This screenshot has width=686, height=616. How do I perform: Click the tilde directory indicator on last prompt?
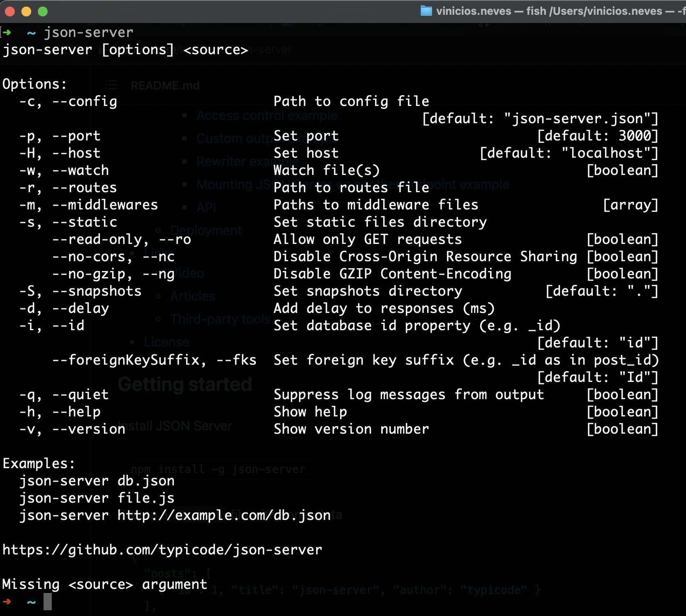click(31, 602)
